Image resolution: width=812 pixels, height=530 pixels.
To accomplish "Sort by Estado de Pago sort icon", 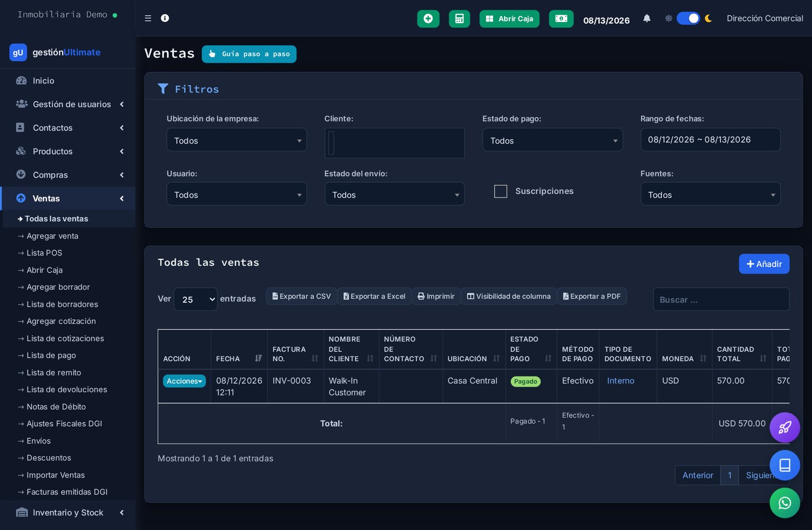I will pyautogui.click(x=548, y=358).
